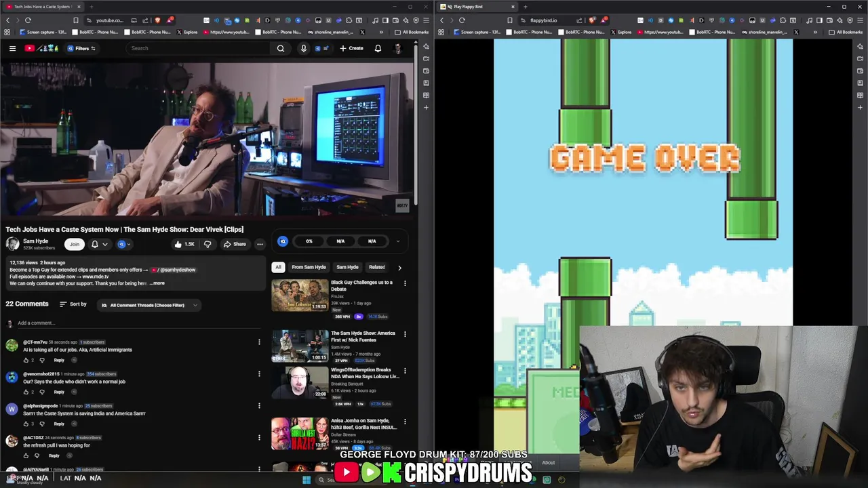This screenshot has height=488, width=868.
Task: Reply to @CT-mn7vu's comment
Action: pyautogui.click(x=59, y=360)
